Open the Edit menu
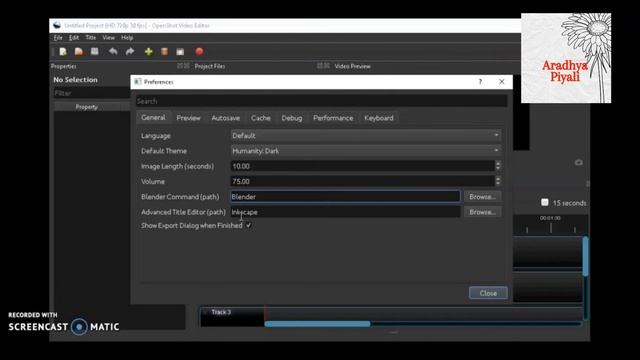640x360 pixels. coord(73,38)
